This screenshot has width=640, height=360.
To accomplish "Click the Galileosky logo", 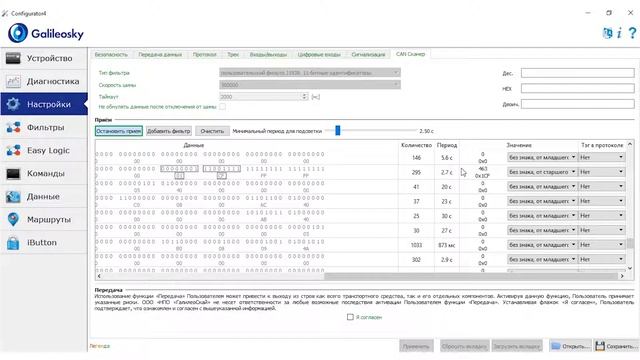I will click(x=46, y=33).
